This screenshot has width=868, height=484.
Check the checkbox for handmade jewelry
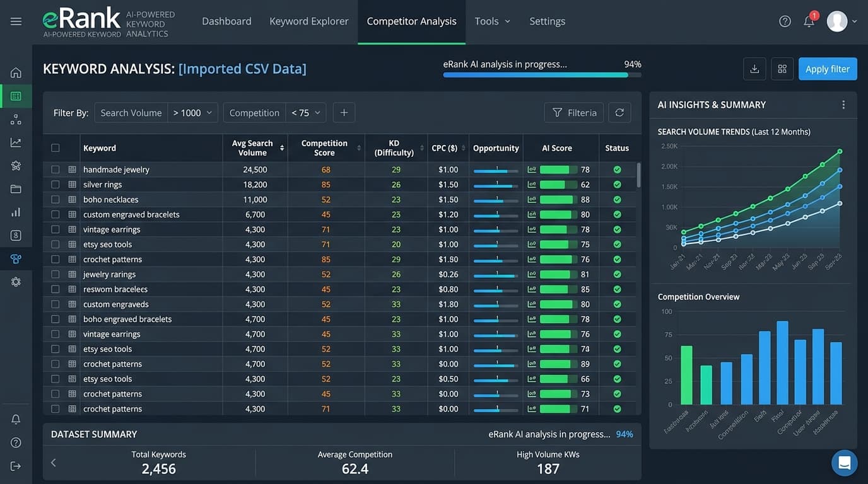[x=56, y=169]
